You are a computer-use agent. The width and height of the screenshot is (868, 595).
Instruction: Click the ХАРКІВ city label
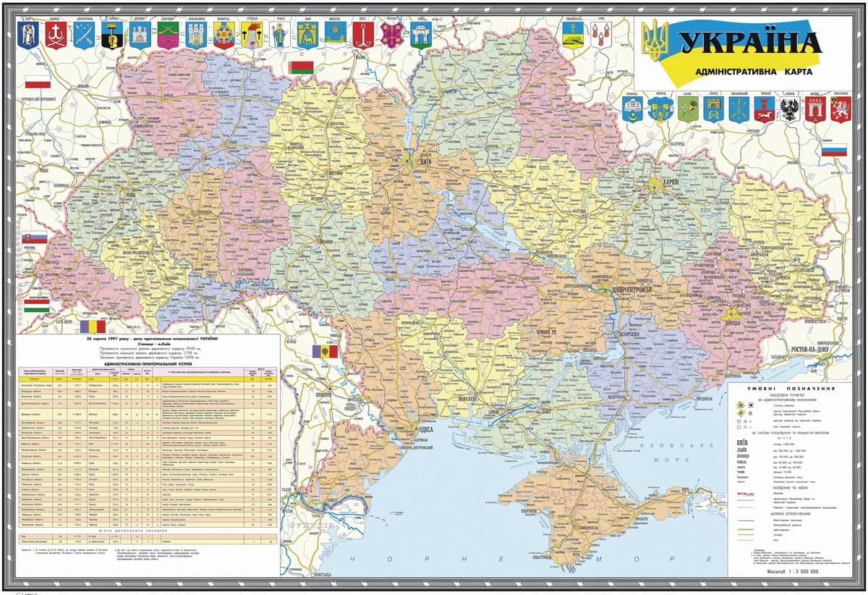click(x=669, y=183)
